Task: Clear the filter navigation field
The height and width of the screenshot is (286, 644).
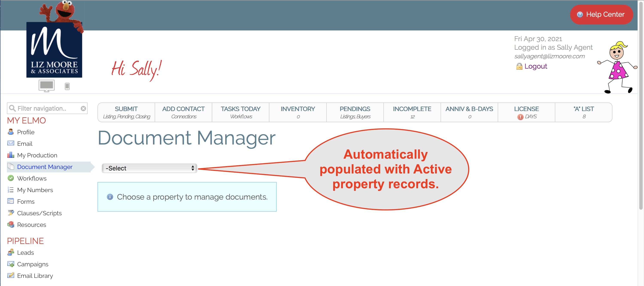Action: [83, 108]
